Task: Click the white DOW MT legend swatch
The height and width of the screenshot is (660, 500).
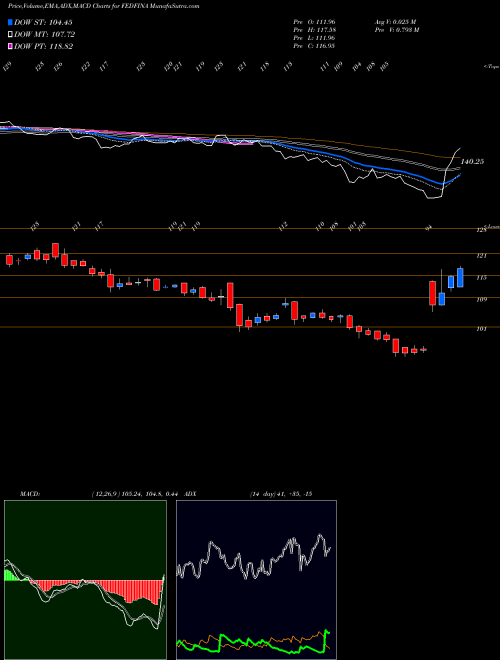Action: tap(10, 34)
